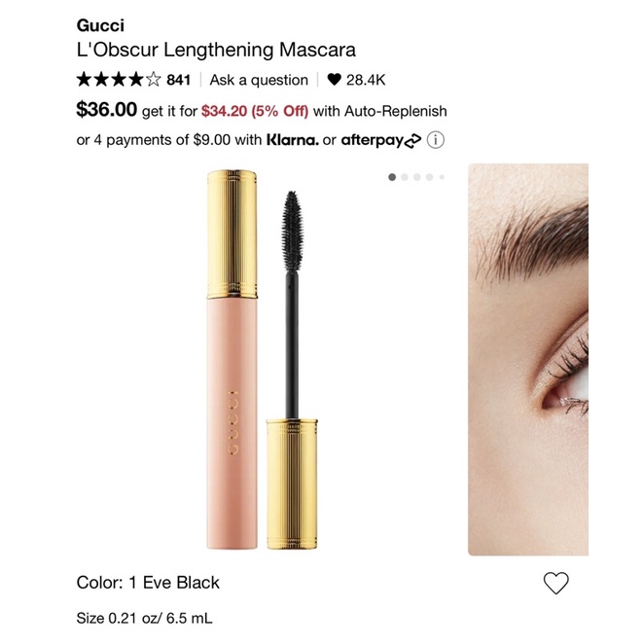Click the star rating row
This screenshot has height=644, width=644.
pyautogui.click(x=119, y=79)
